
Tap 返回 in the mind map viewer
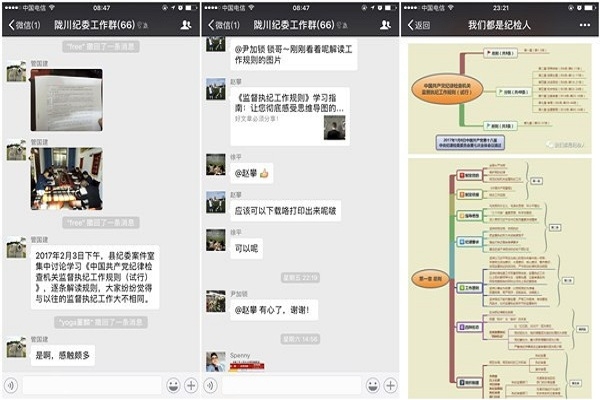421,24
